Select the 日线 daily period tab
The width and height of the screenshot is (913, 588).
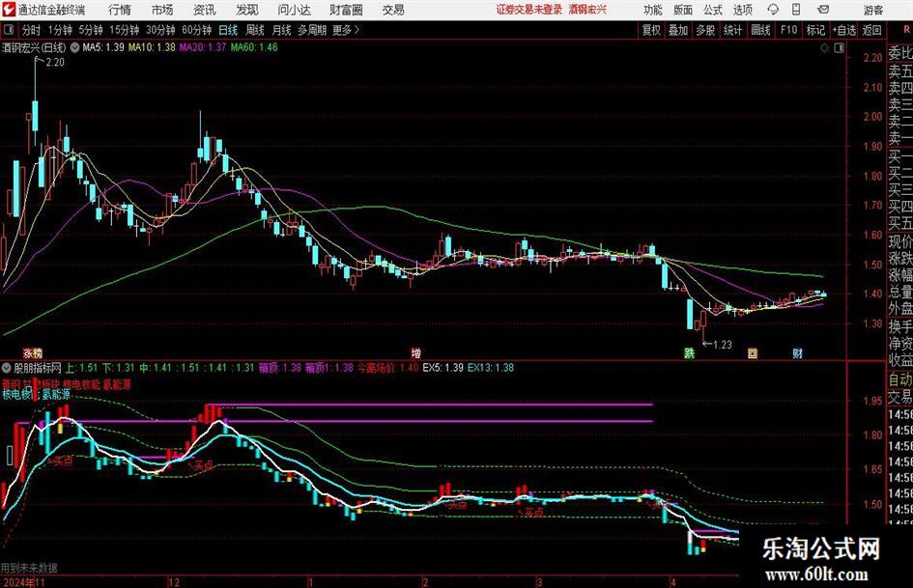[x=228, y=30]
